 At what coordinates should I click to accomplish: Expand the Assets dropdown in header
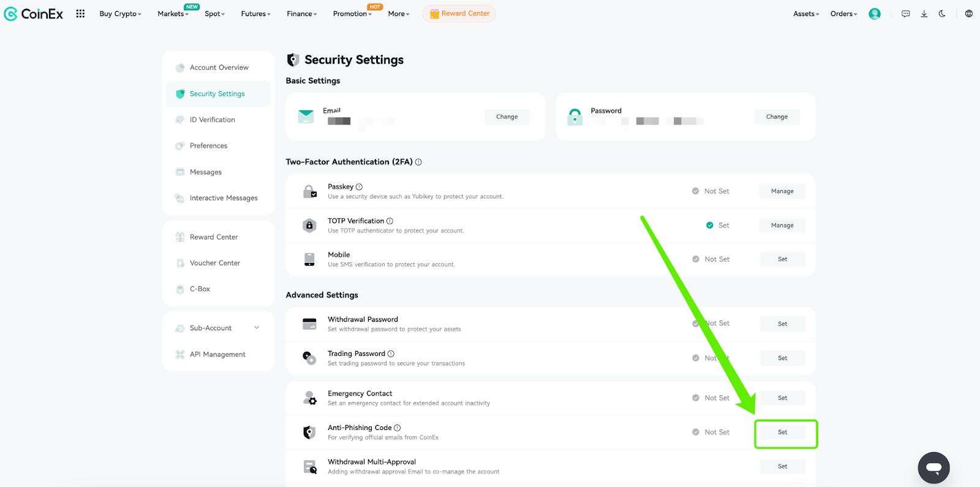coord(806,13)
